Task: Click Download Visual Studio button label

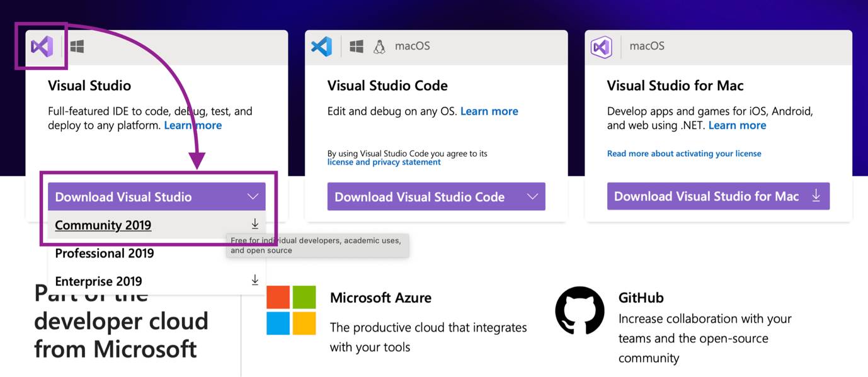Action: coord(123,197)
